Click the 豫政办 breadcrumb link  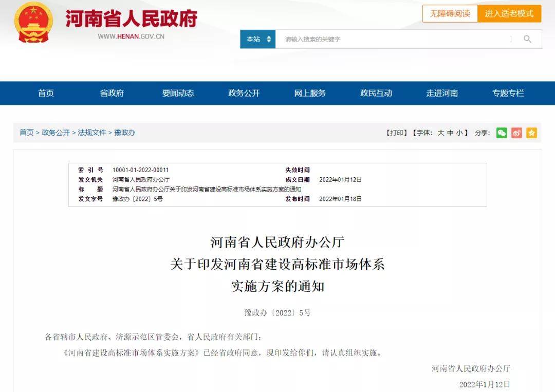coord(125,133)
